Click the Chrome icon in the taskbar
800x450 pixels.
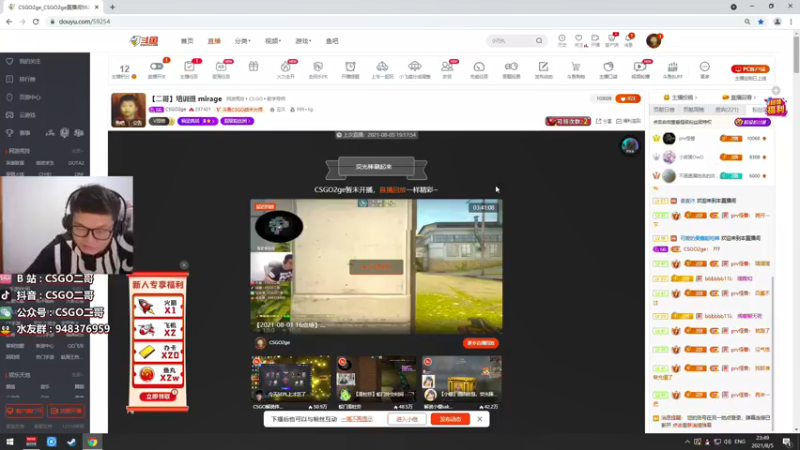pyautogui.click(x=92, y=442)
